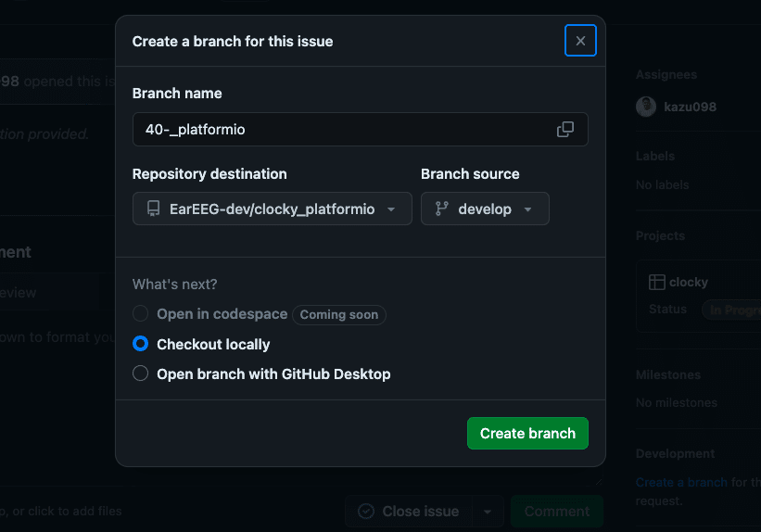Open the Repository destination dropdown
Viewport: 761px width, 532px height.
coord(273,209)
